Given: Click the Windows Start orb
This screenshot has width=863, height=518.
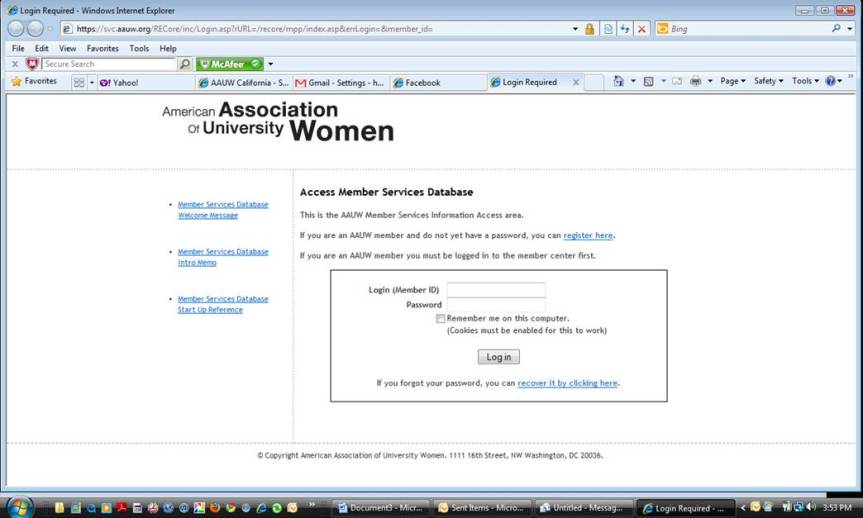Looking at the screenshot, I should click(19, 506).
